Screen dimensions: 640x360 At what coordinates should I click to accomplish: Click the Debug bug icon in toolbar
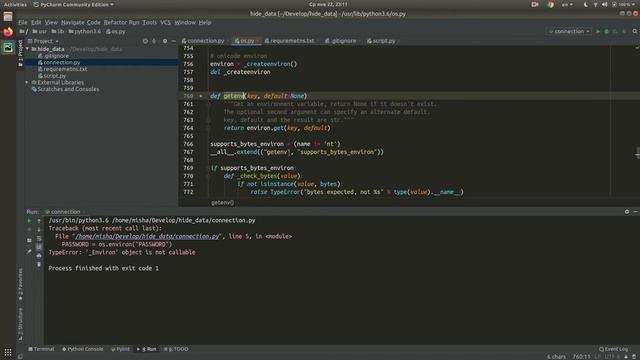click(x=607, y=31)
